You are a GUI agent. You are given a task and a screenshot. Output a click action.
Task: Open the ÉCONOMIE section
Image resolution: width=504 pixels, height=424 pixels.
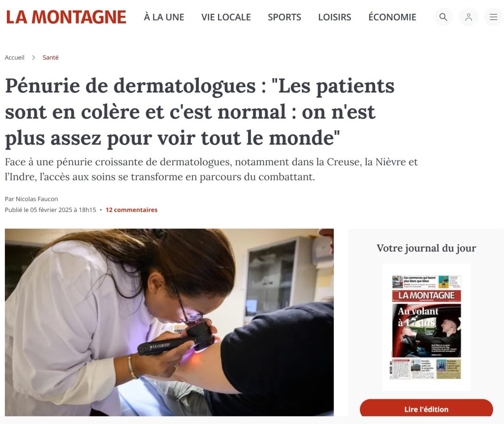(392, 17)
